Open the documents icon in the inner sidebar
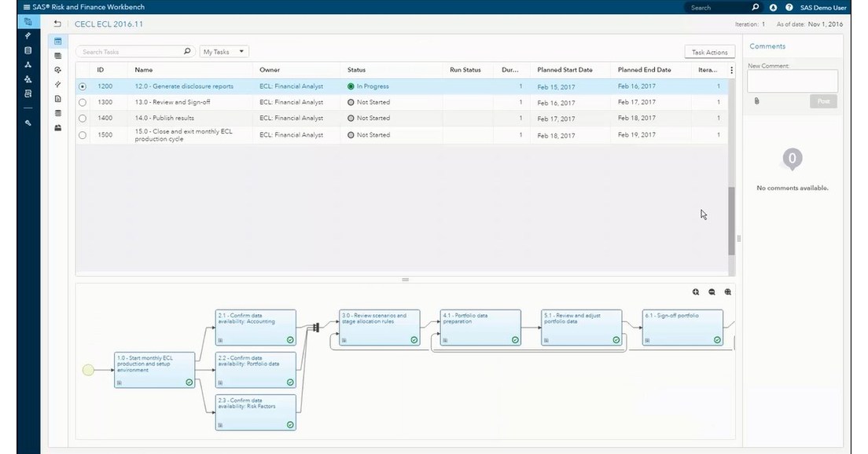The width and height of the screenshot is (868, 454). (57, 97)
